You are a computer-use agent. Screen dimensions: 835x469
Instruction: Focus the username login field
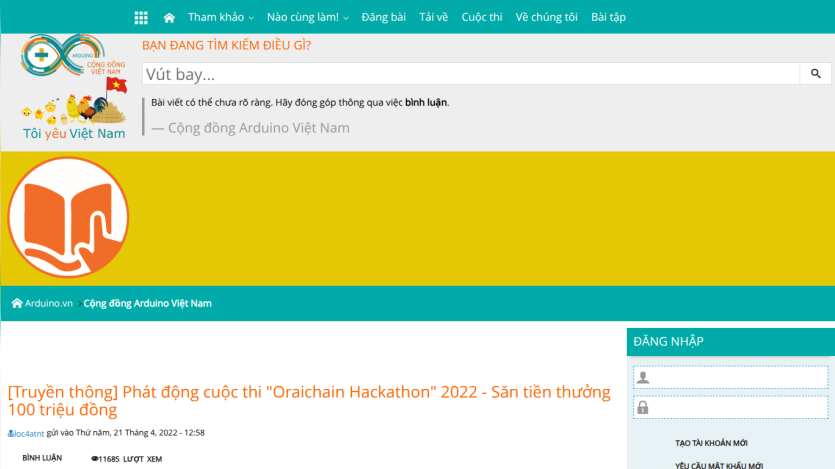(x=731, y=377)
